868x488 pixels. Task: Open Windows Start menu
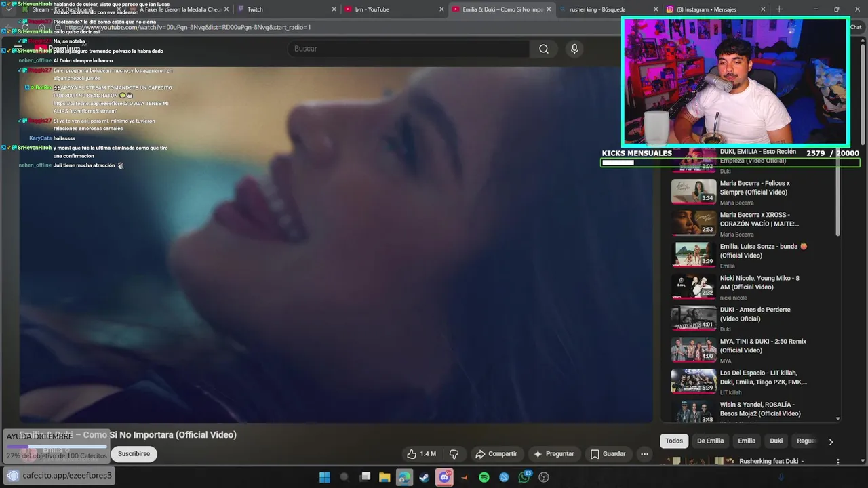pos(325,477)
